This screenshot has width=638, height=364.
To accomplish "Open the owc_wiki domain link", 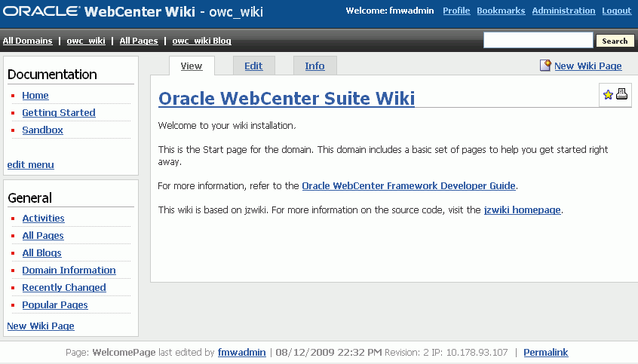I will click(86, 41).
